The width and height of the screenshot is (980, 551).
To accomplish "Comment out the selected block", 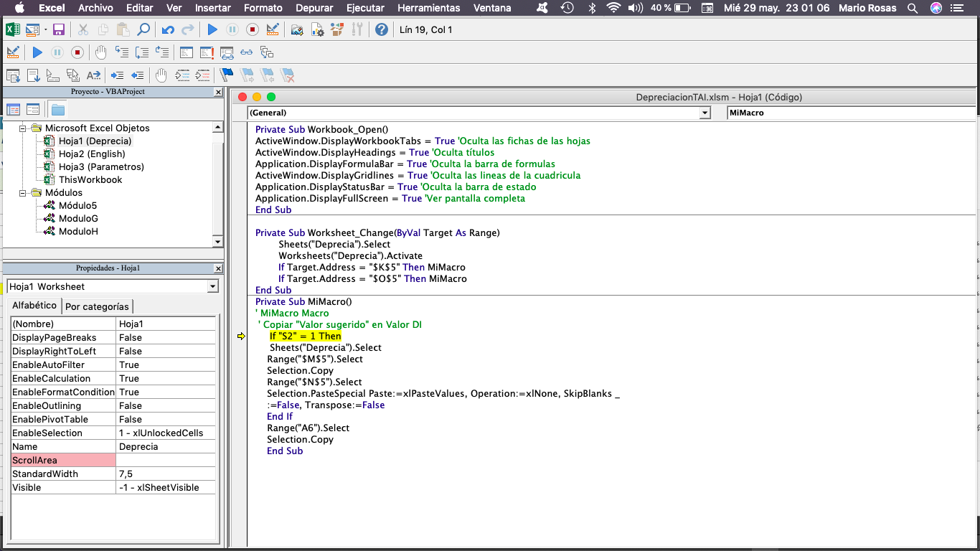I will [x=182, y=75].
